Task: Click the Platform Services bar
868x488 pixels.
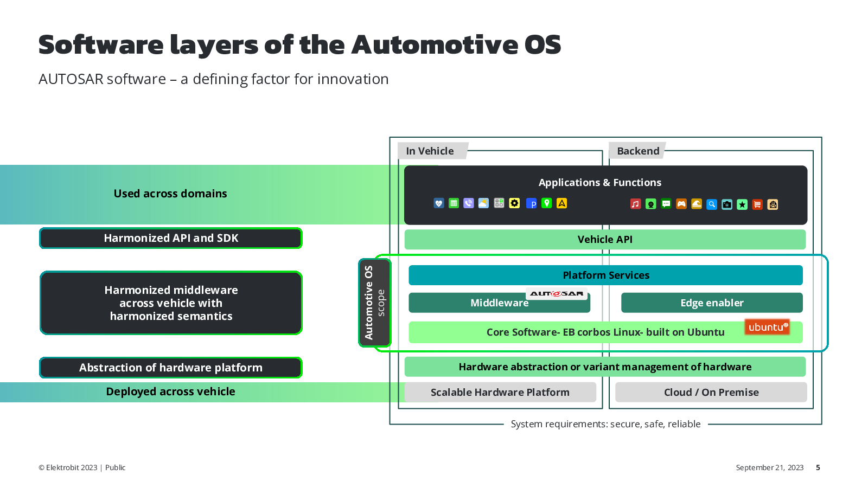Action: tap(605, 275)
